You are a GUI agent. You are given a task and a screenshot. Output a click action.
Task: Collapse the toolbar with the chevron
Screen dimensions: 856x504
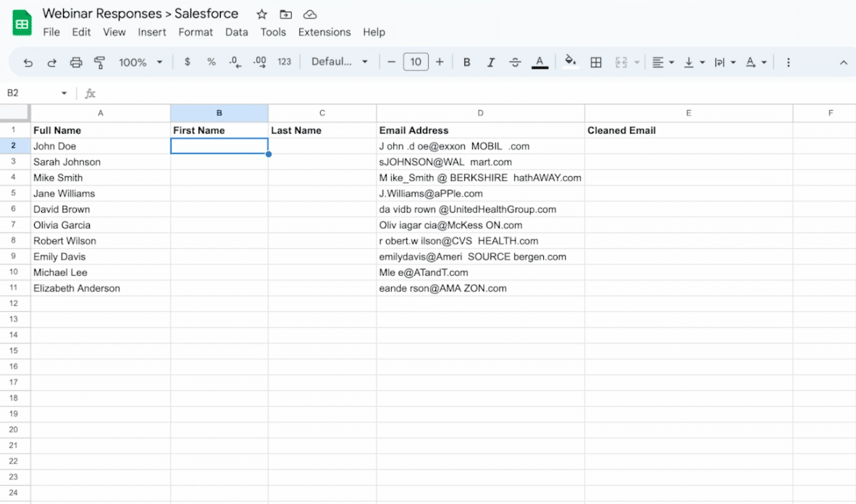(x=844, y=62)
